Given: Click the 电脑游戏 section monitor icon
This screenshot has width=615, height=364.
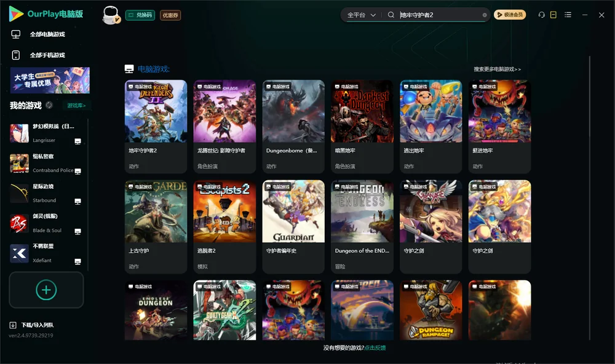Looking at the screenshot, I should pyautogui.click(x=129, y=69).
